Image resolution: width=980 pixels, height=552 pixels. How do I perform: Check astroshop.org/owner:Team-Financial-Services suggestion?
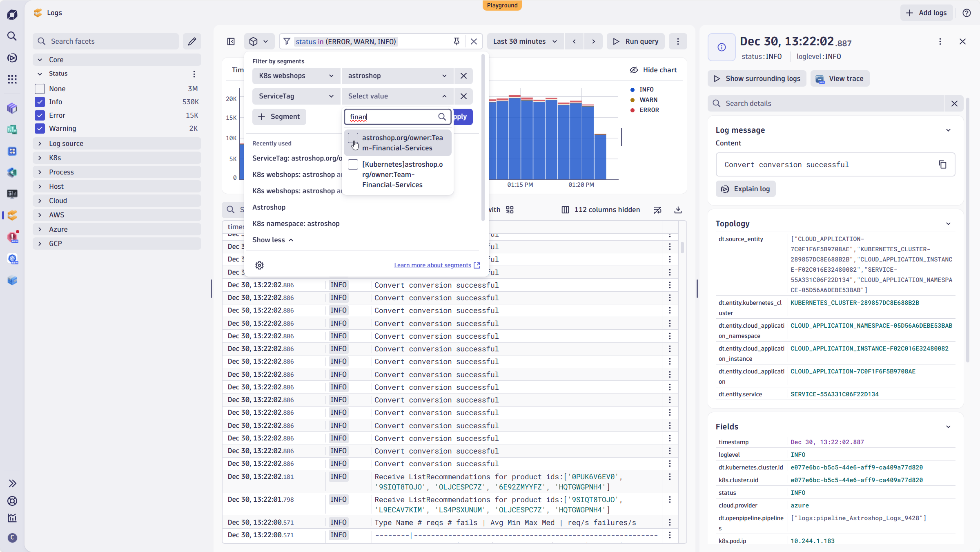tap(353, 138)
